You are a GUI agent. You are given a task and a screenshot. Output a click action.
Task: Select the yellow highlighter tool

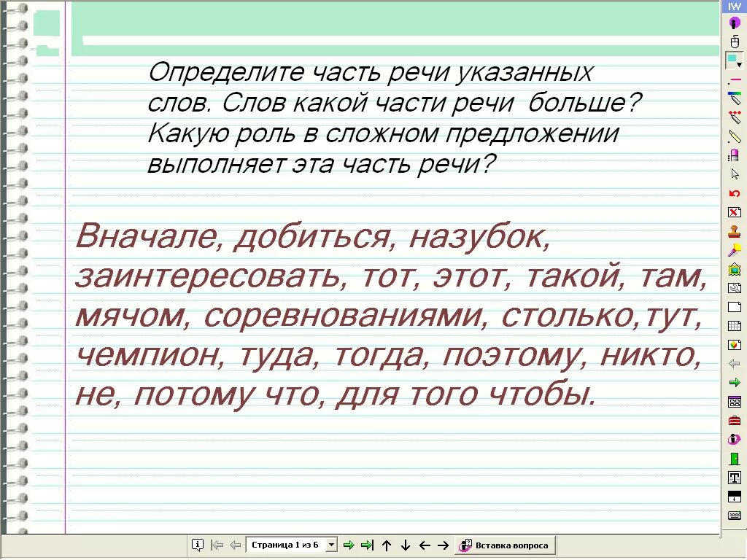tap(734, 136)
